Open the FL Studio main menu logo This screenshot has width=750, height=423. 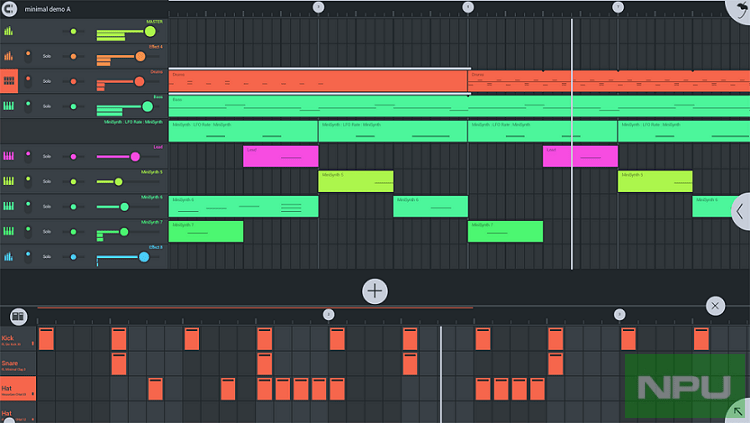(x=9, y=9)
